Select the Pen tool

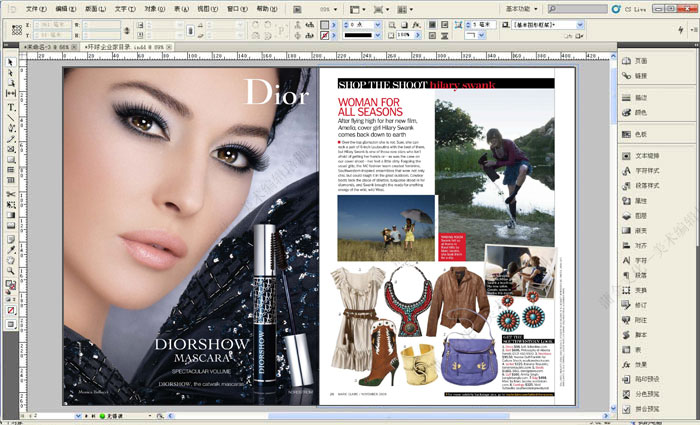pos(11,128)
